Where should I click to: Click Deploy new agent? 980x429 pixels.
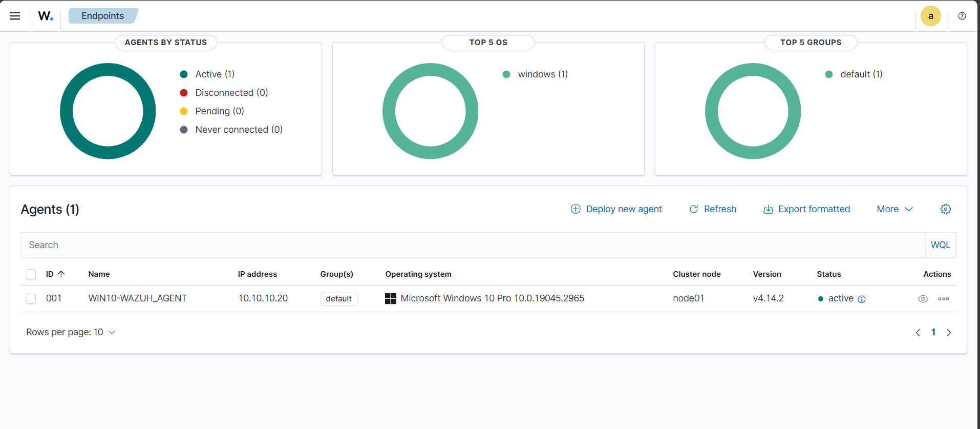point(616,209)
